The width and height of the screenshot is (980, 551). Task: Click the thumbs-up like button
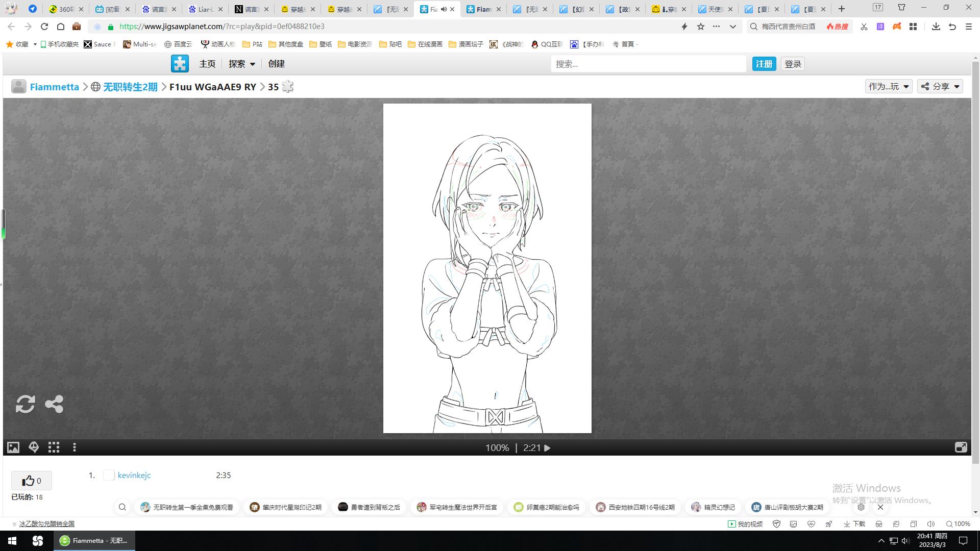31,481
